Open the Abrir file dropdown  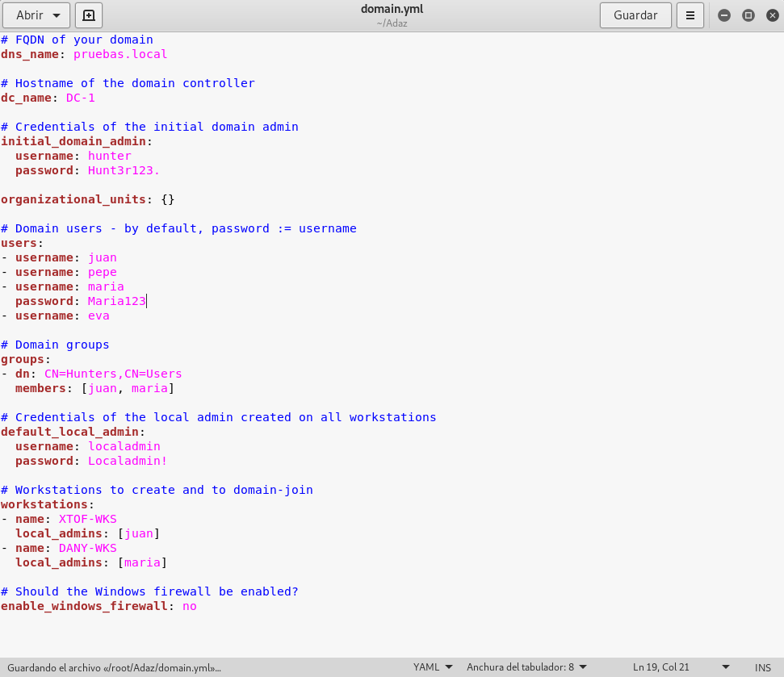(x=37, y=15)
